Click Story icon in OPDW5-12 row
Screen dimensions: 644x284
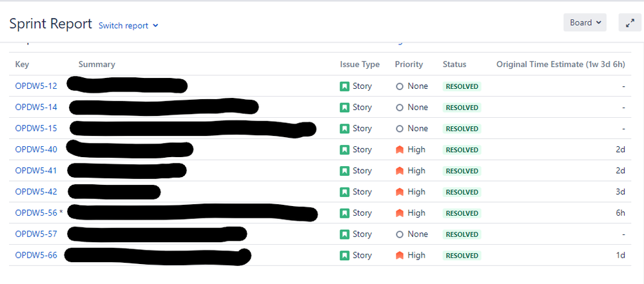(x=345, y=86)
